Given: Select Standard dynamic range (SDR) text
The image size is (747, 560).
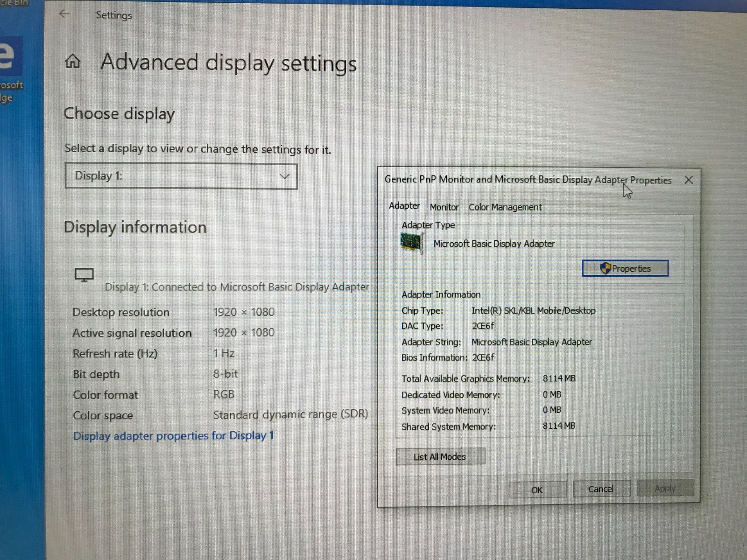Looking at the screenshot, I should pos(290,414).
